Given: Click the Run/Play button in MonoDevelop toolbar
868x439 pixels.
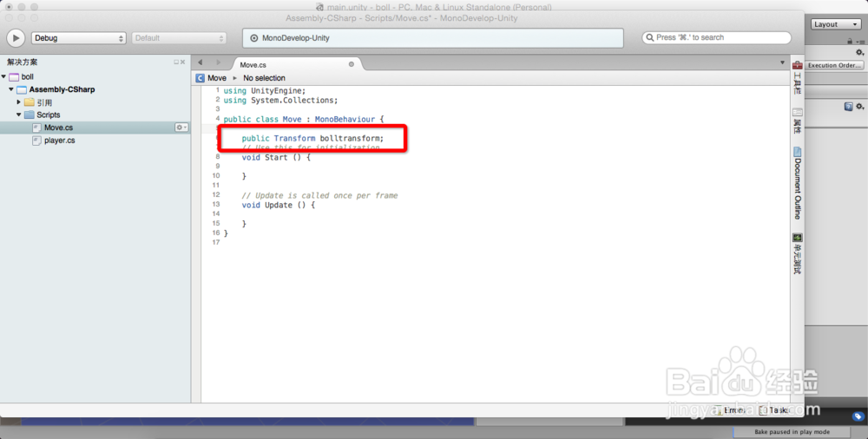Looking at the screenshot, I should coord(16,37).
